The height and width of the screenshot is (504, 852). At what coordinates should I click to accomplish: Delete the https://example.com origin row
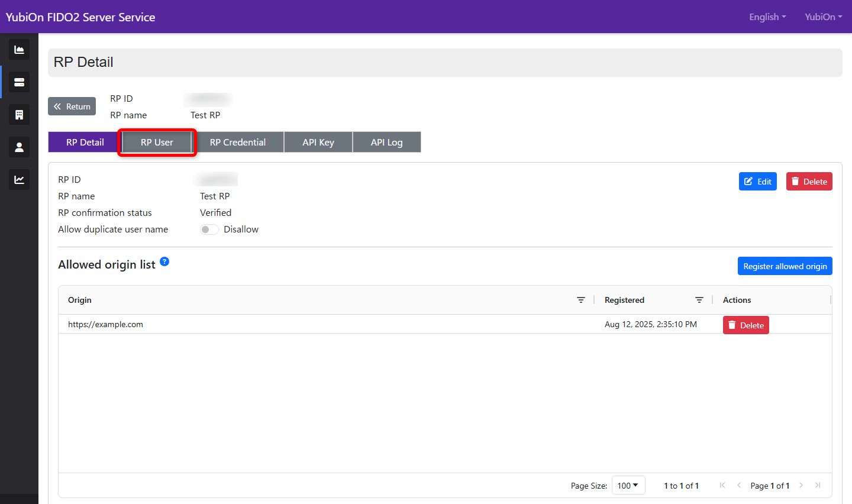click(x=745, y=325)
